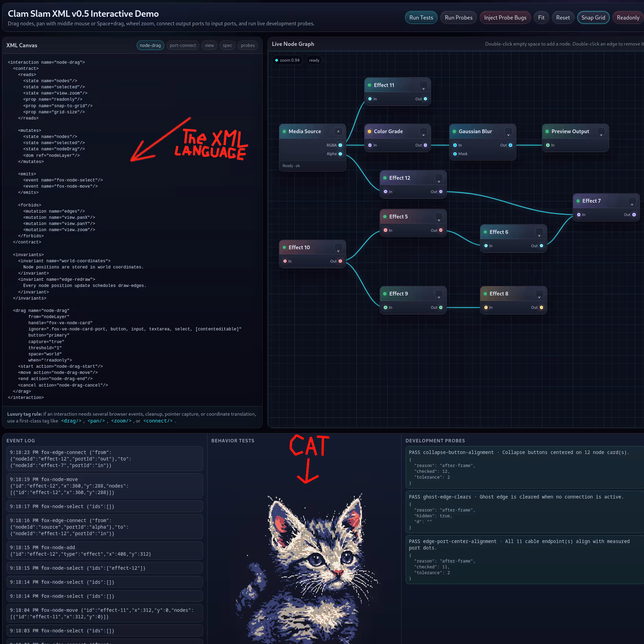Toggle Readonly mode
The height and width of the screenshot is (644, 644).
click(x=628, y=17)
